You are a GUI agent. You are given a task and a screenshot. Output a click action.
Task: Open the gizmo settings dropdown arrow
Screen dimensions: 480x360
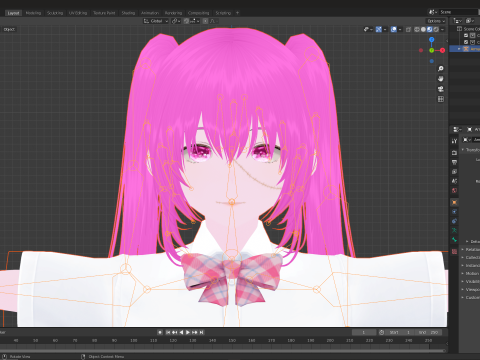point(385,29)
